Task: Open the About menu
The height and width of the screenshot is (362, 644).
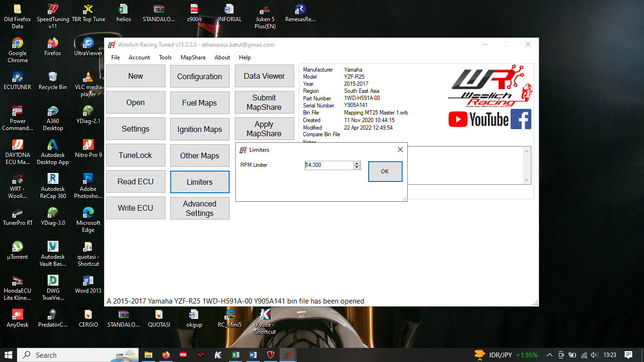Action: click(x=223, y=58)
